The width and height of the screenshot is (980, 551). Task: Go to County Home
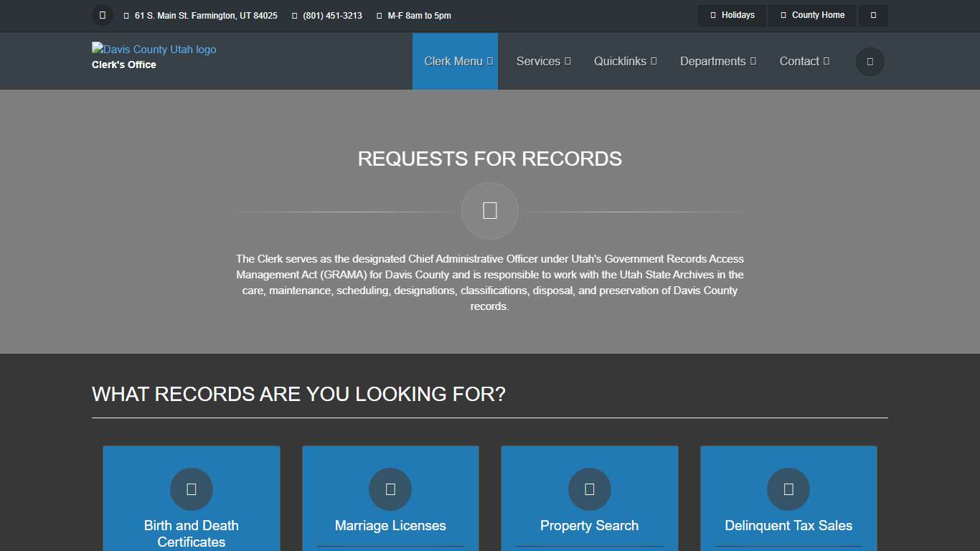pyautogui.click(x=812, y=15)
